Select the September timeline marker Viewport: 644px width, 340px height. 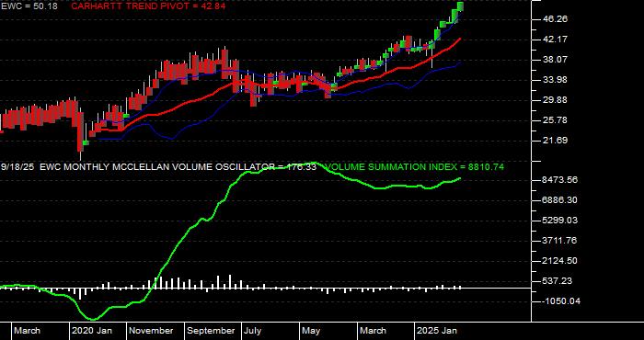tap(211, 331)
